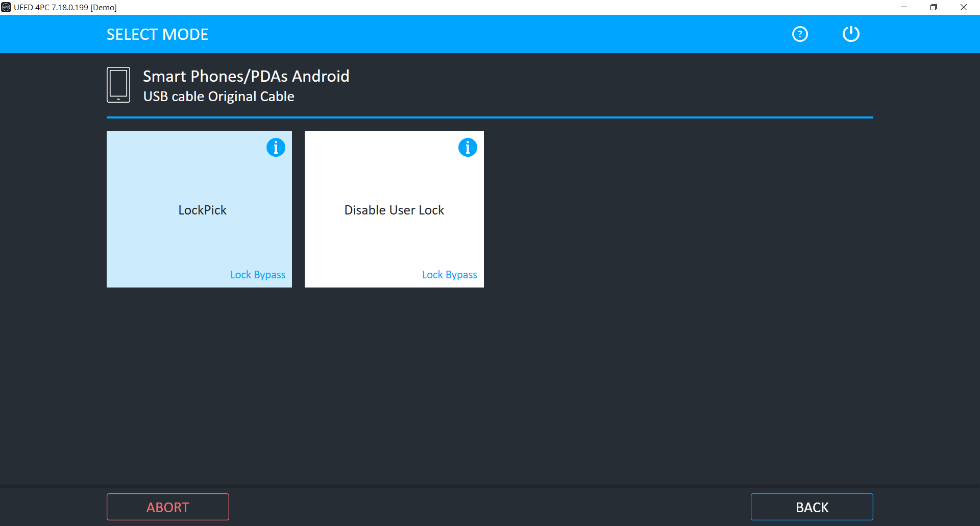
Task: Open the help question mark icon
Action: pos(800,34)
